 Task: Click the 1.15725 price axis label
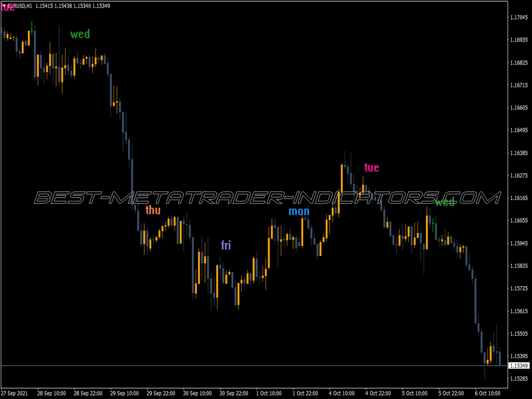click(519, 288)
